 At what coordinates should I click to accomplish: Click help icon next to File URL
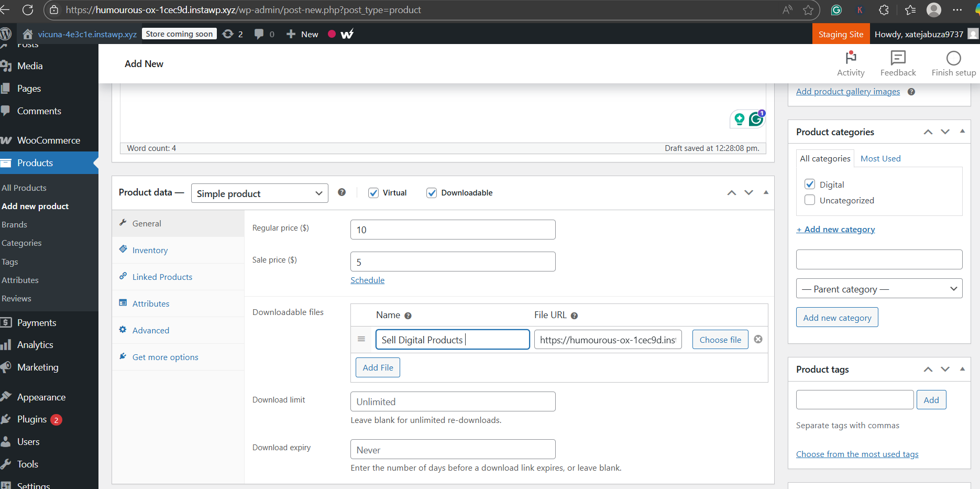pos(574,316)
